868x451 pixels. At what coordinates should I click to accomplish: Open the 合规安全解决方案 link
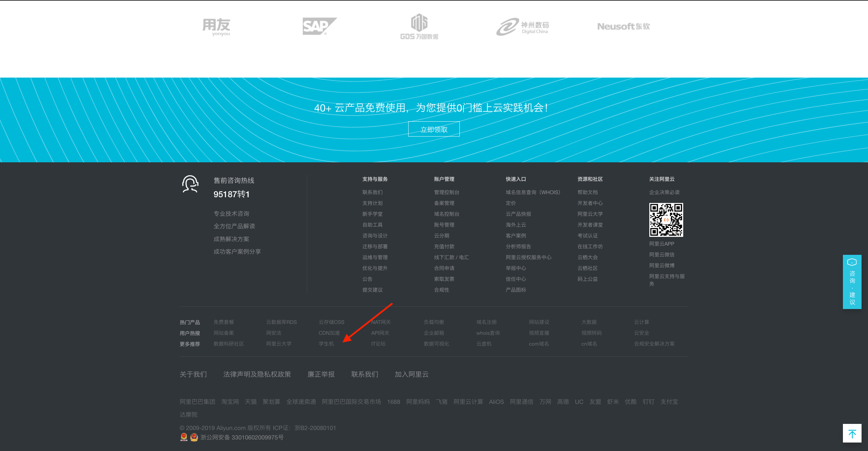pyautogui.click(x=654, y=344)
